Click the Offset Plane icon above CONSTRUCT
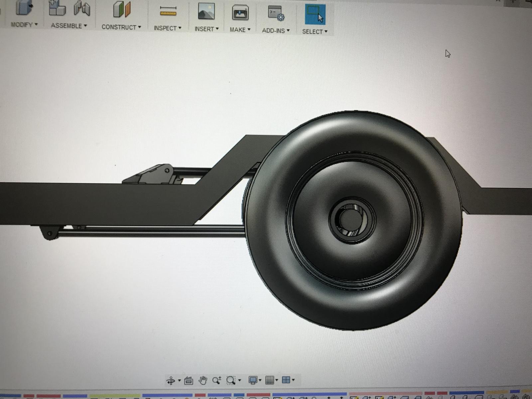Screen dimensions: 532x399 122,9
